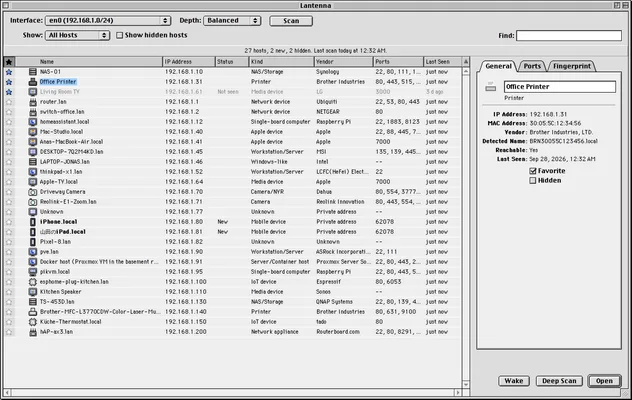The width and height of the screenshot is (632, 400).
Task: Click the Apple-TV.local device icon
Action: (x=33, y=182)
